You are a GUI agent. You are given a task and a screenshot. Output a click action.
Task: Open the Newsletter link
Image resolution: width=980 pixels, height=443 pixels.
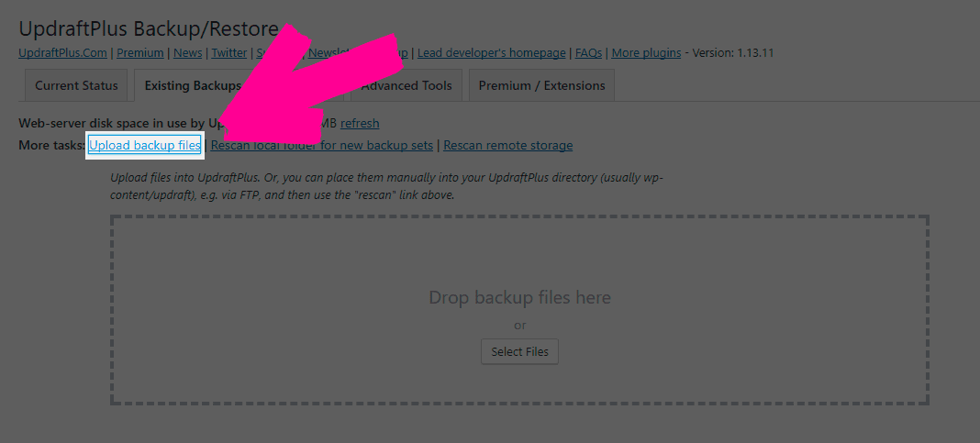point(319,53)
